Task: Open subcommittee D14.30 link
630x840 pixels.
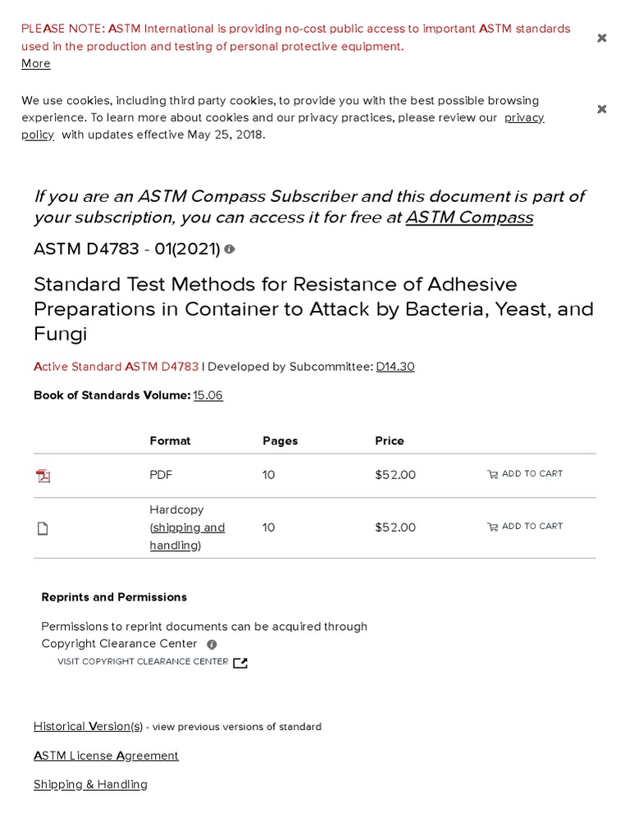Action: point(395,367)
